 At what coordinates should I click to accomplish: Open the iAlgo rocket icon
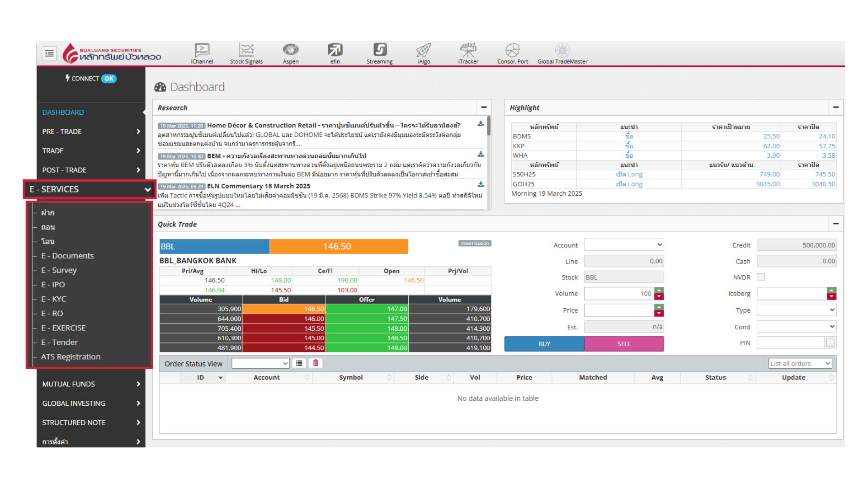424,54
